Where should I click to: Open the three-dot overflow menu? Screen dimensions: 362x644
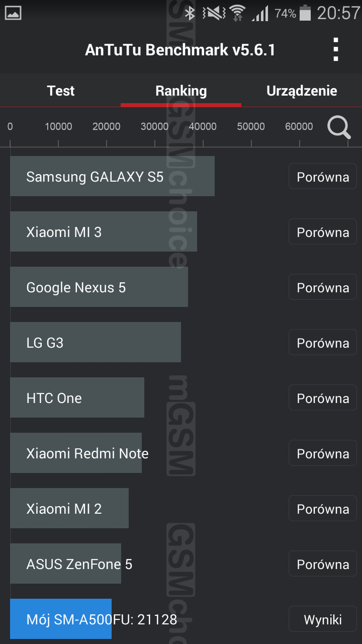[336, 50]
